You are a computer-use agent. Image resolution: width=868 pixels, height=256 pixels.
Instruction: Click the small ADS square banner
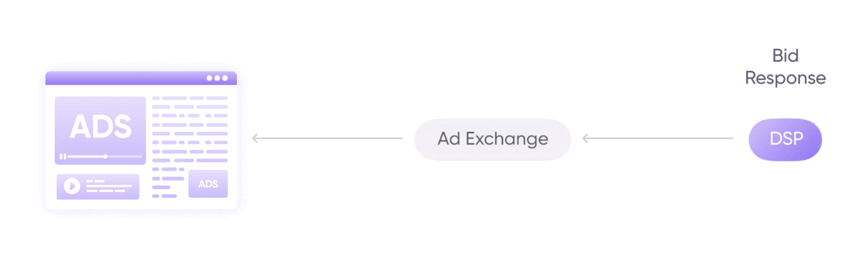click(208, 184)
